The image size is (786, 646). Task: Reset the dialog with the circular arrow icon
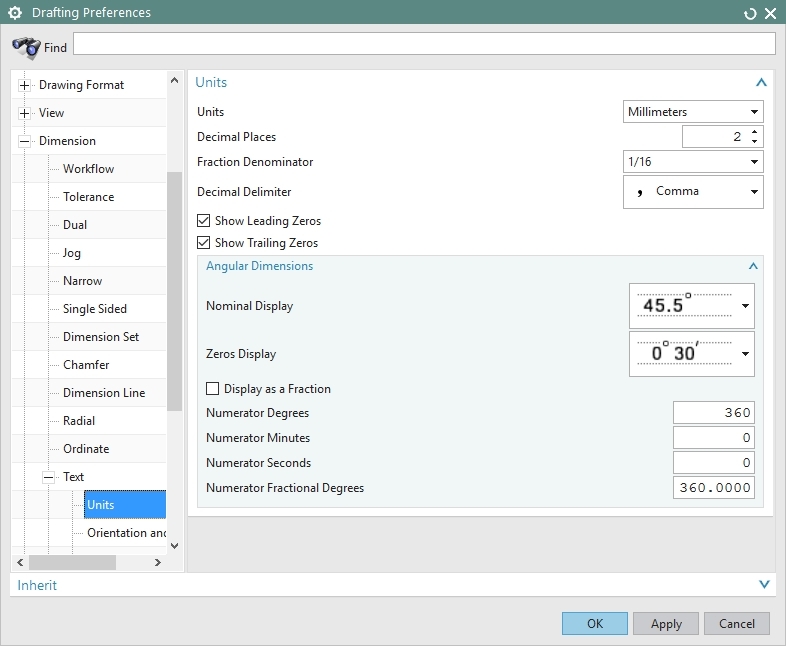point(750,14)
